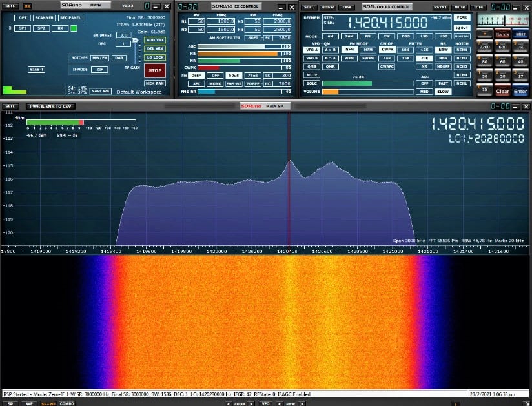This screenshot has height=406, width=532.
Task: Toggle the MUTE button
Action: (312, 75)
